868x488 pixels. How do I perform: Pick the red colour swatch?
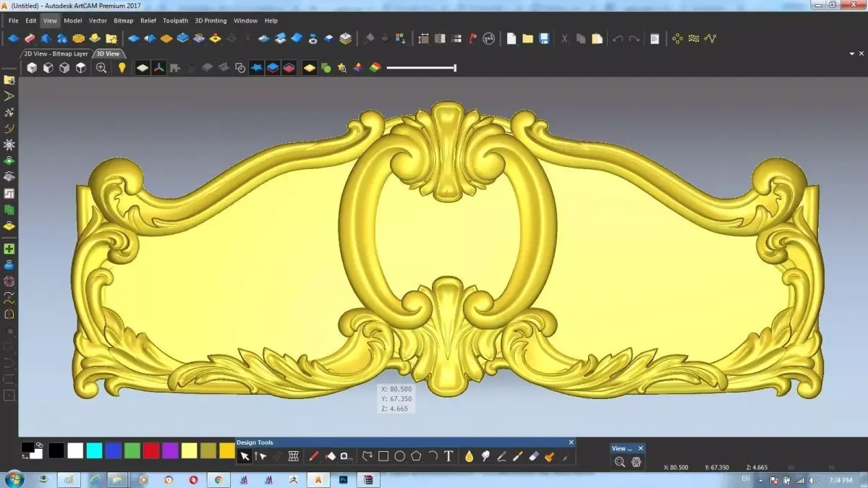point(151,450)
